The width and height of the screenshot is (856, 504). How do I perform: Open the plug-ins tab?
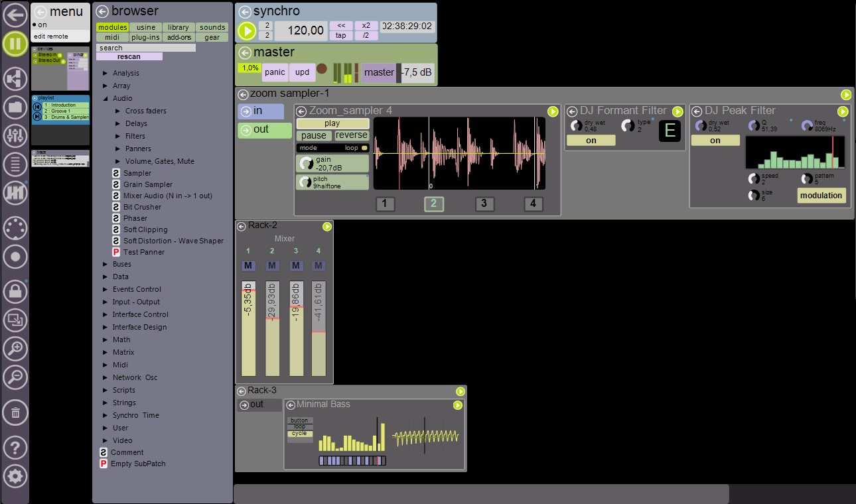[145, 37]
